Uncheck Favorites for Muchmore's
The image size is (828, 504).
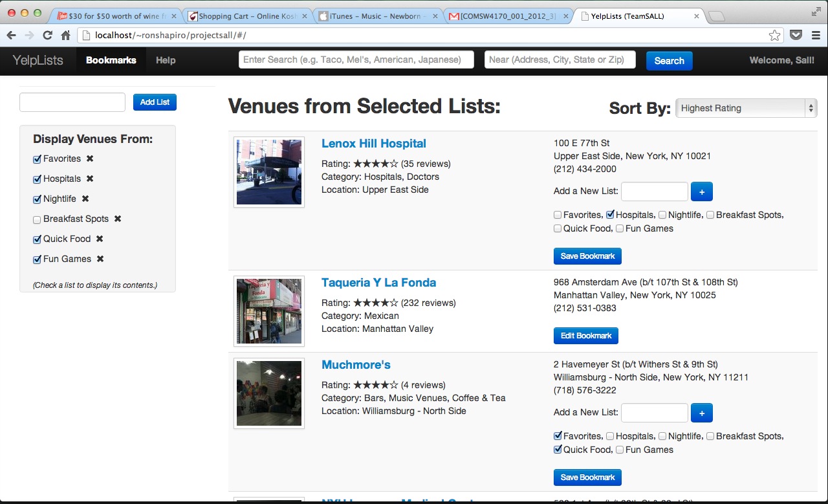point(558,436)
